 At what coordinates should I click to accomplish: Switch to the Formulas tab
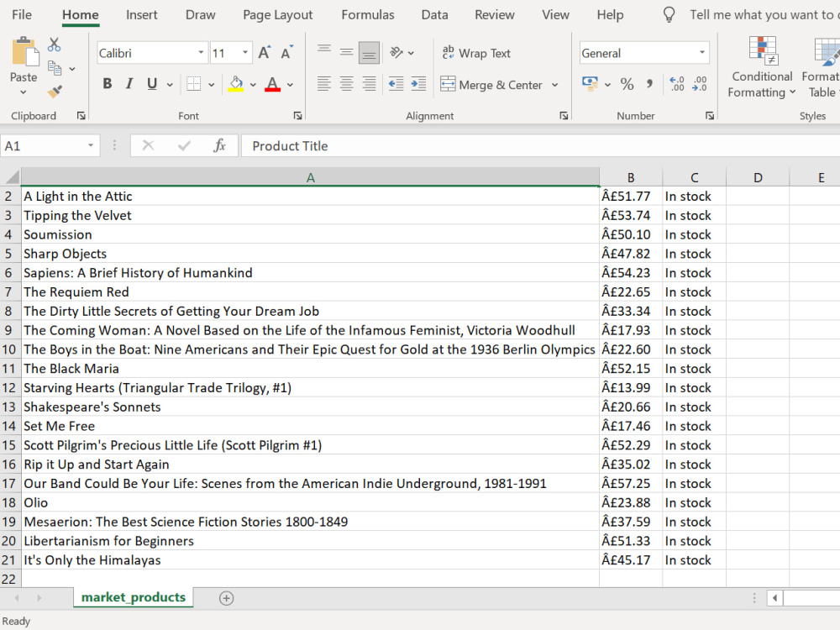(368, 14)
